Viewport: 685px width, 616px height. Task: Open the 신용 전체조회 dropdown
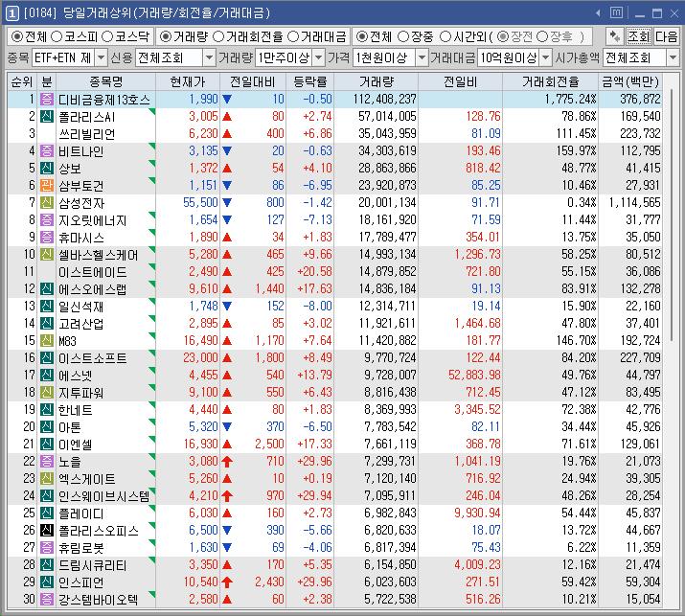tap(209, 57)
